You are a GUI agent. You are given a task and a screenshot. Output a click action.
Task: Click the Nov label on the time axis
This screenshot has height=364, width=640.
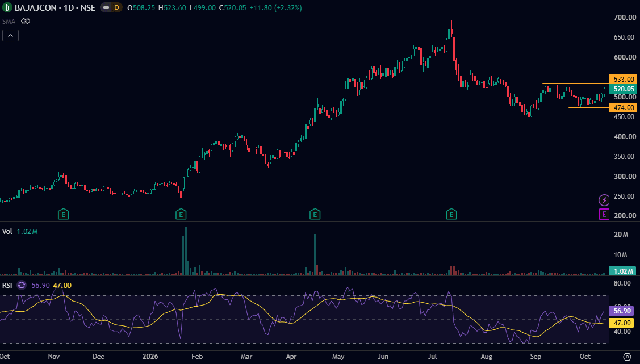click(54, 357)
